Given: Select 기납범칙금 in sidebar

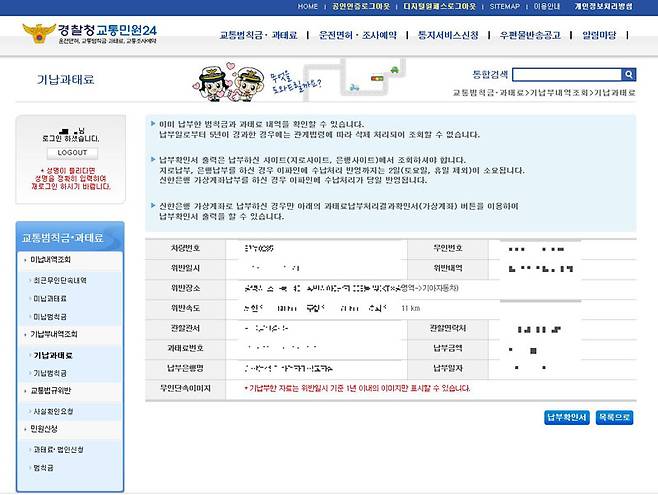Looking at the screenshot, I should click(x=50, y=373).
